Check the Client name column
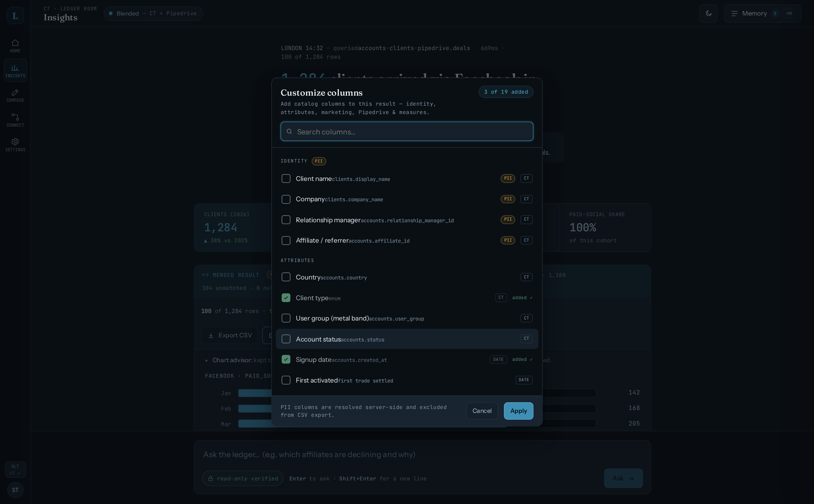Image resolution: width=814 pixels, height=504 pixels. 286,179
